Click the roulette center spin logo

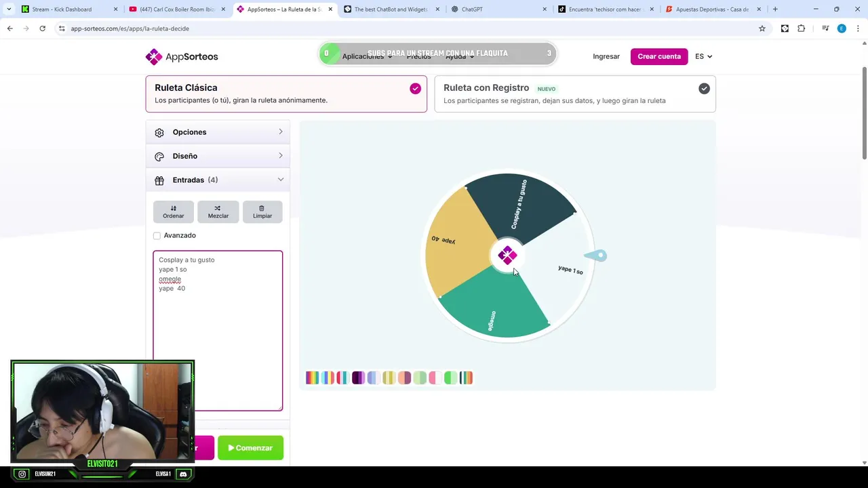pyautogui.click(x=507, y=256)
